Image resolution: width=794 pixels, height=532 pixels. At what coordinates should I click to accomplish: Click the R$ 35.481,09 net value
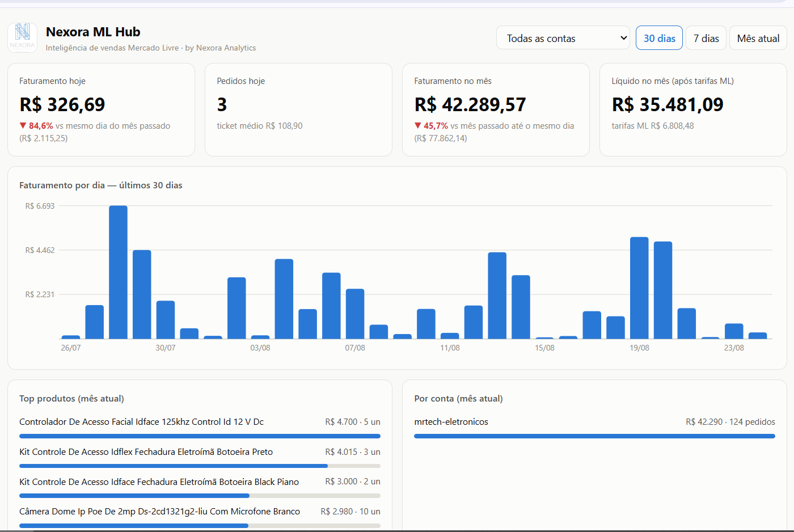(x=668, y=104)
